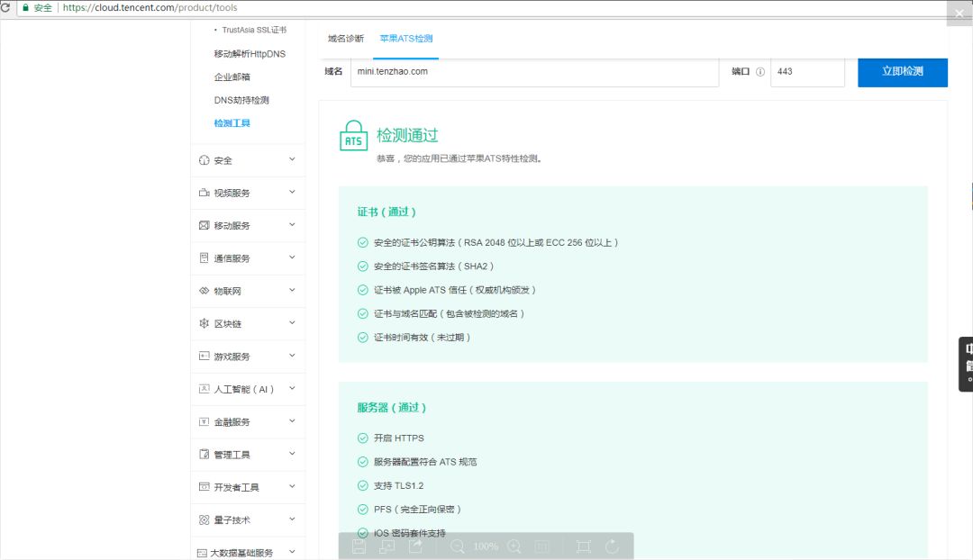Screen dimensions: 973x560
Task: Click the 金融服务 sidebar icon
Action: point(204,421)
